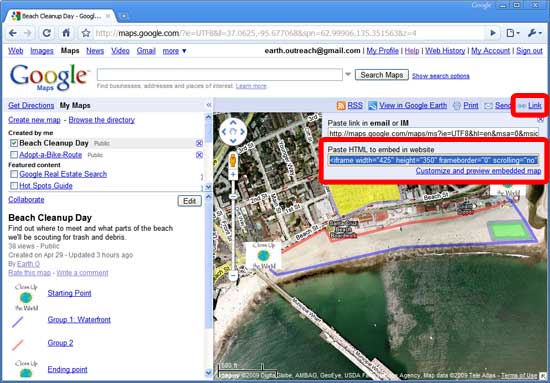The height and width of the screenshot is (383, 550).
Task: Open the browser home page icon
Action: click(x=66, y=33)
